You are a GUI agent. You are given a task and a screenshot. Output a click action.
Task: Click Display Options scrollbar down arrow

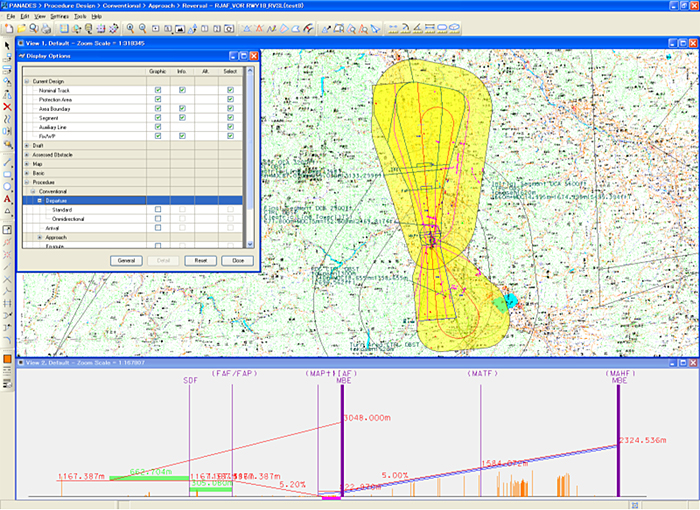pos(250,243)
